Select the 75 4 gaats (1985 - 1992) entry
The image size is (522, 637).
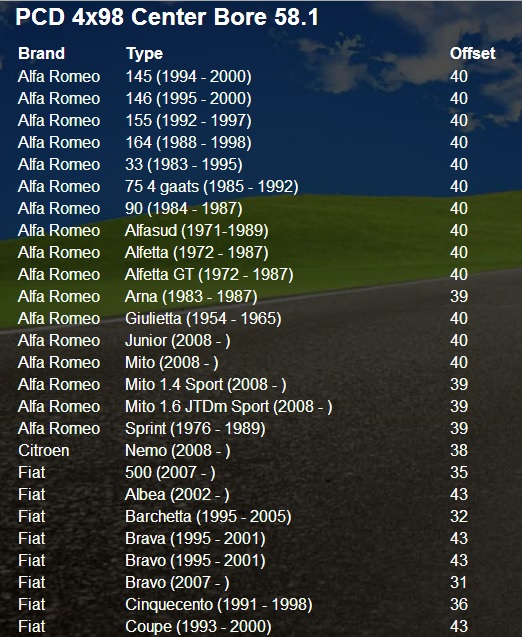click(x=212, y=186)
